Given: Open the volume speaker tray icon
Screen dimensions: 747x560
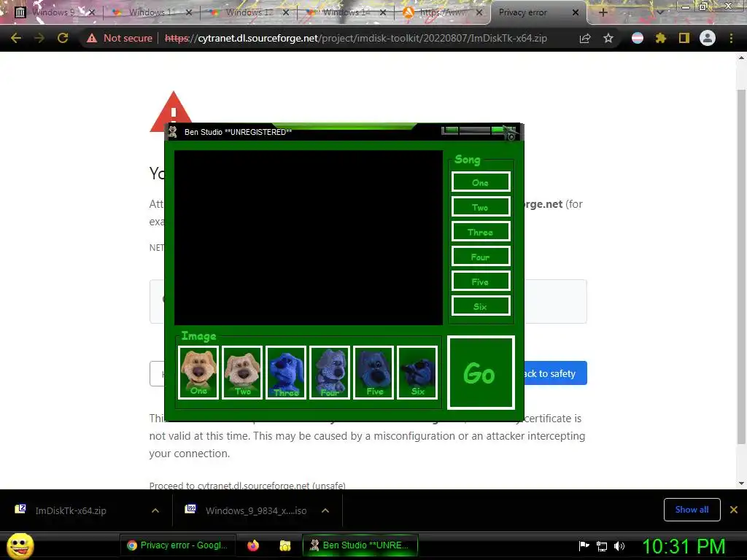Looking at the screenshot, I should (619, 546).
